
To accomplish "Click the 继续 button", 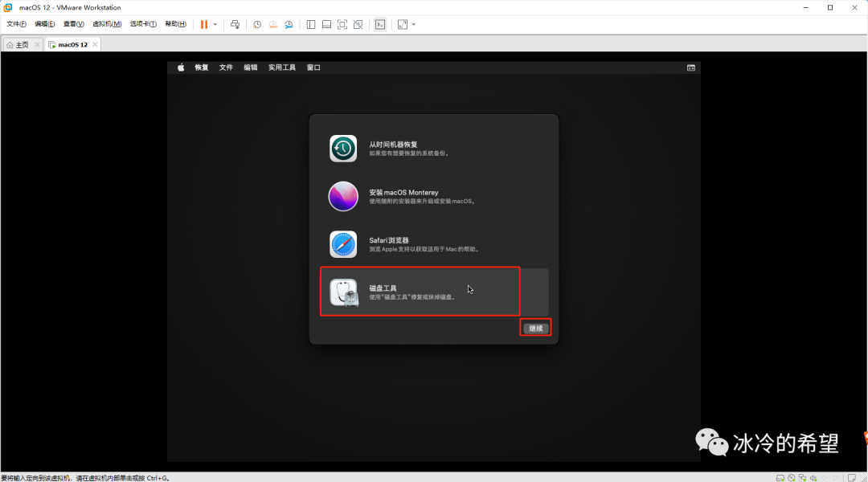I will point(536,328).
